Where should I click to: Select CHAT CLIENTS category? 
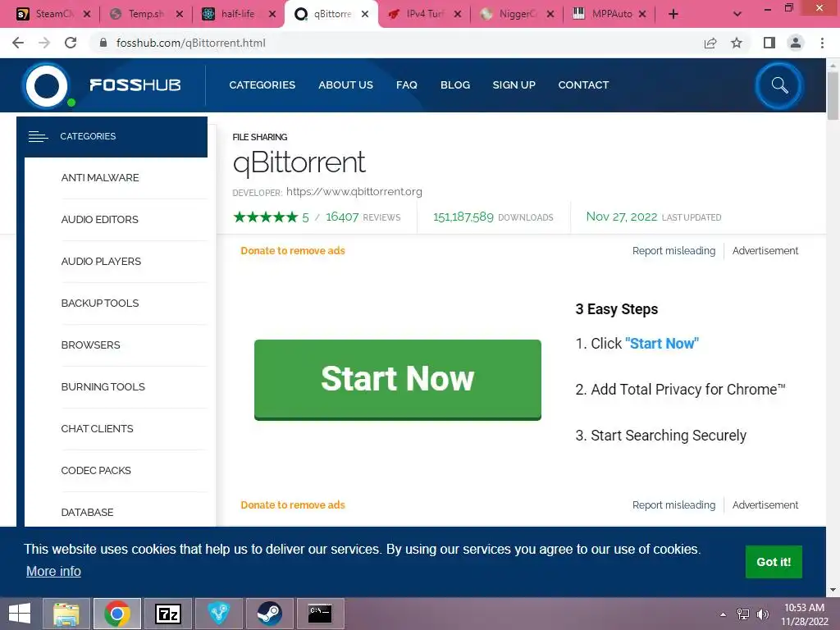pos(97,428)
